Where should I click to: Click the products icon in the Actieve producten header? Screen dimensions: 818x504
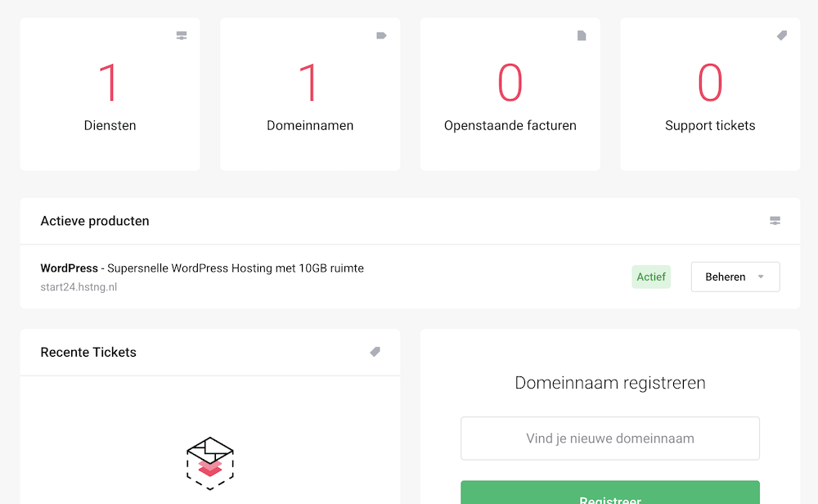point(775,221)
